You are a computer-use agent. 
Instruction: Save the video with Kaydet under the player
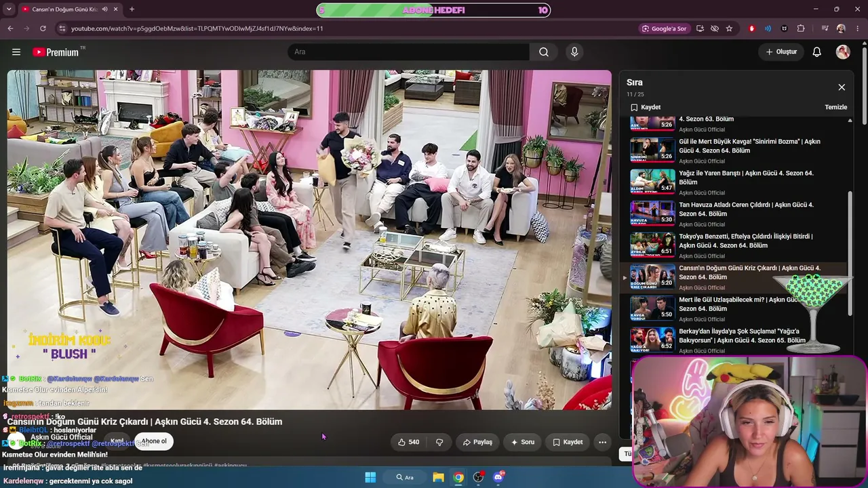click(x=568, y=442)
